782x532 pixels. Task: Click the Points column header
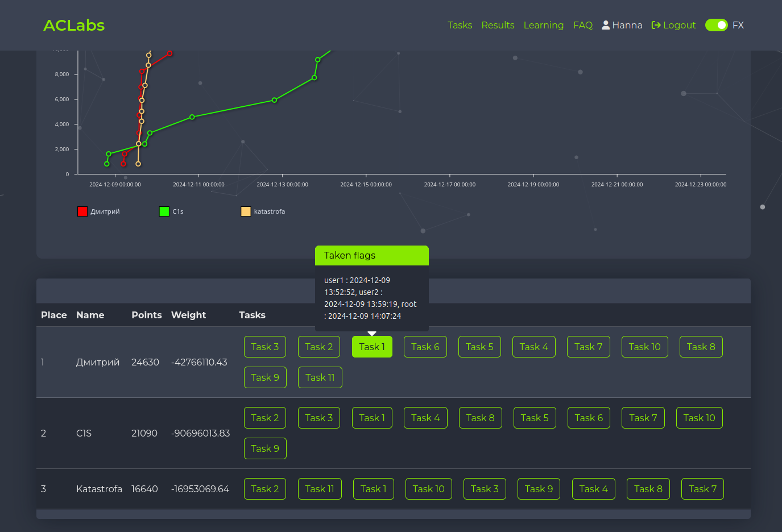(x=146, y=315)
